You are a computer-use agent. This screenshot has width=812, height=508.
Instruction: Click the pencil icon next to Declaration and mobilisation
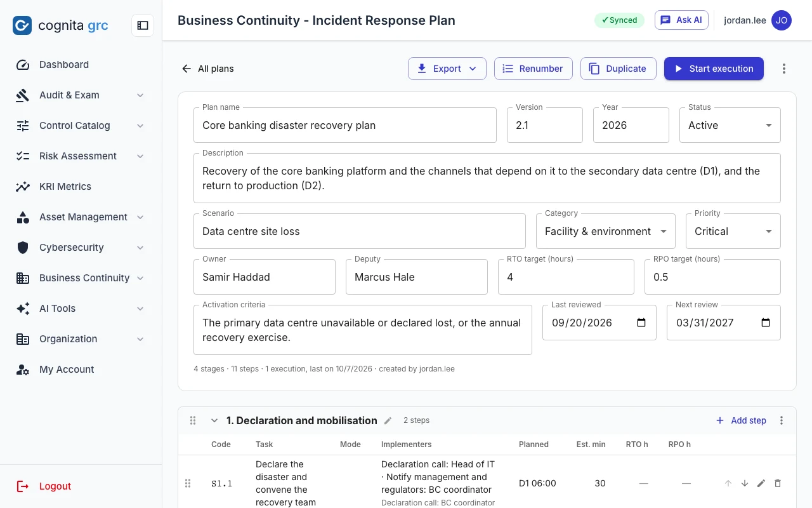pos(388,420)
